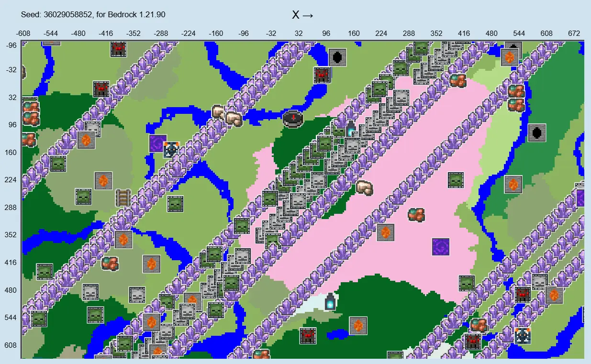Select the spider spawner nearest the snowy-patch lantern
591x364 pixels.
[x=308, y=336]
